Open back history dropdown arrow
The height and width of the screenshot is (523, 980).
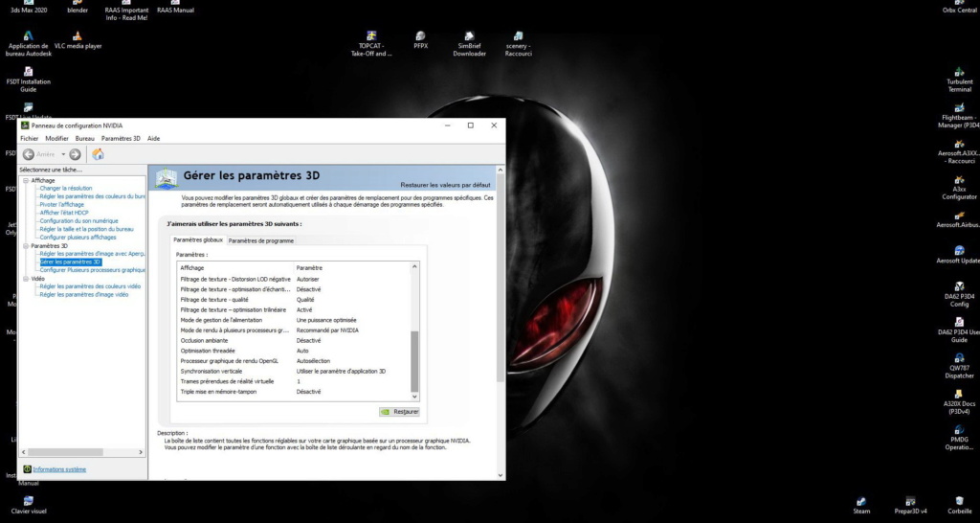(63, 154)
